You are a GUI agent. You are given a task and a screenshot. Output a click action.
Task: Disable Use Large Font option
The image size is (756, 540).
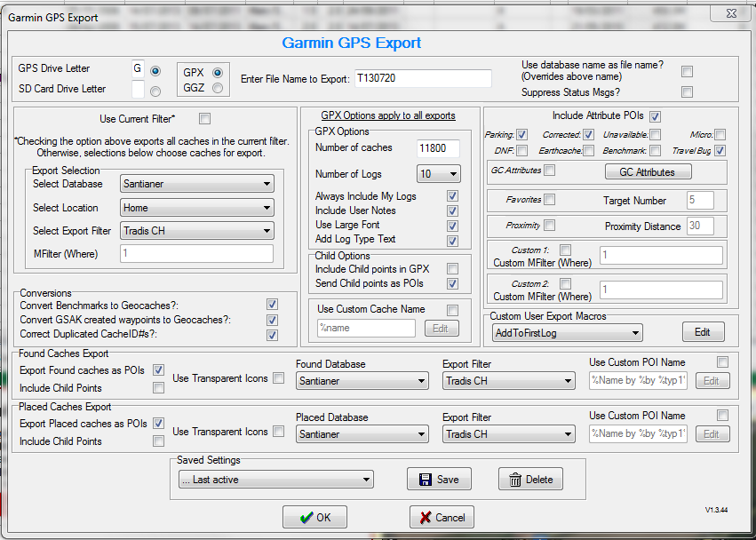click(x=452, y=226)
